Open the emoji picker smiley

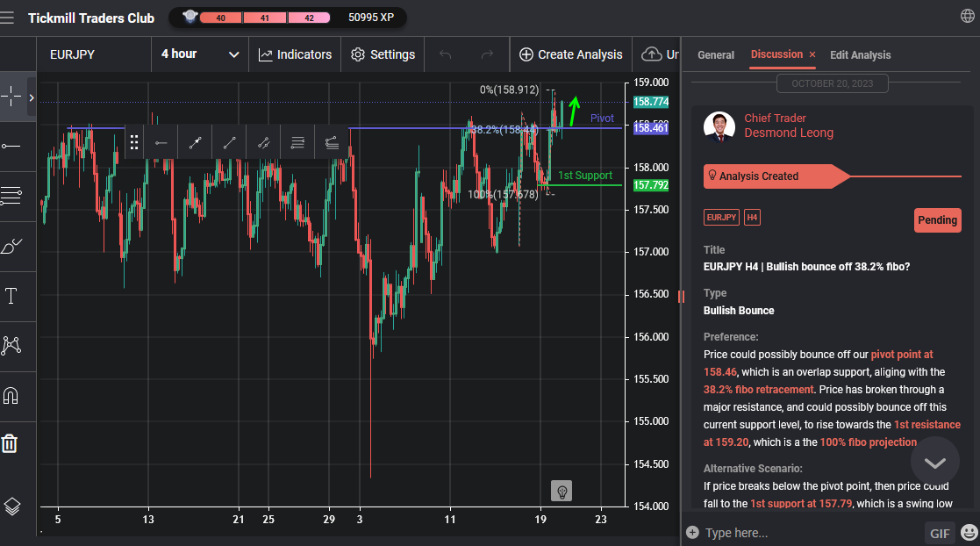(x=969, y=532)
